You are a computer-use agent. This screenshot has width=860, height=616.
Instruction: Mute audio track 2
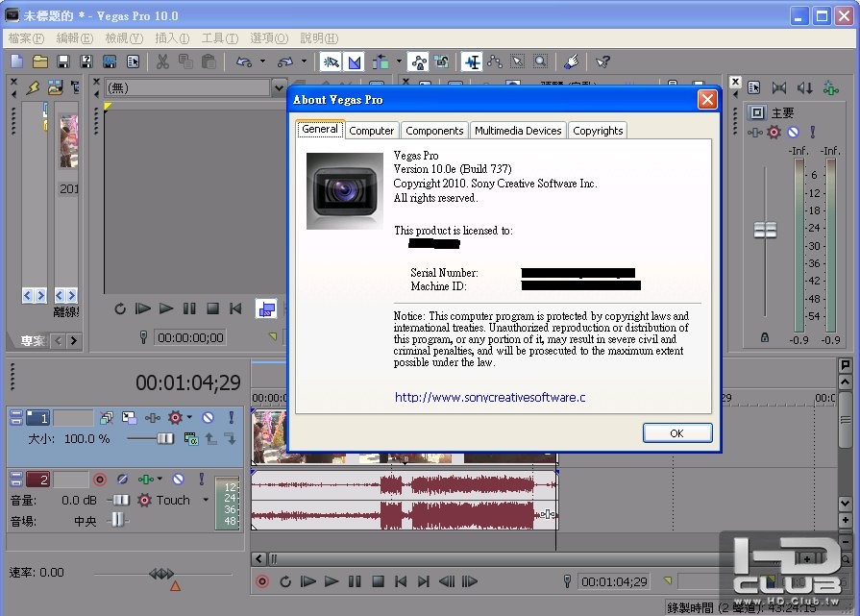point(179,480)
